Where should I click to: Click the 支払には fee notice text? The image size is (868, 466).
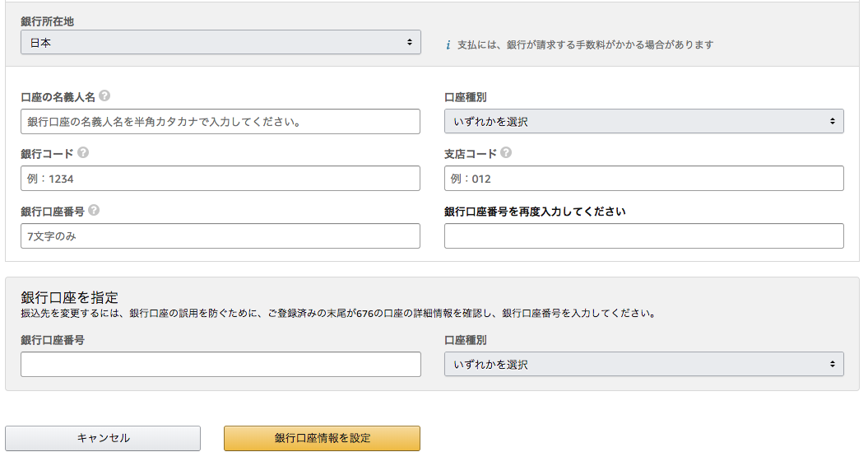585,45
